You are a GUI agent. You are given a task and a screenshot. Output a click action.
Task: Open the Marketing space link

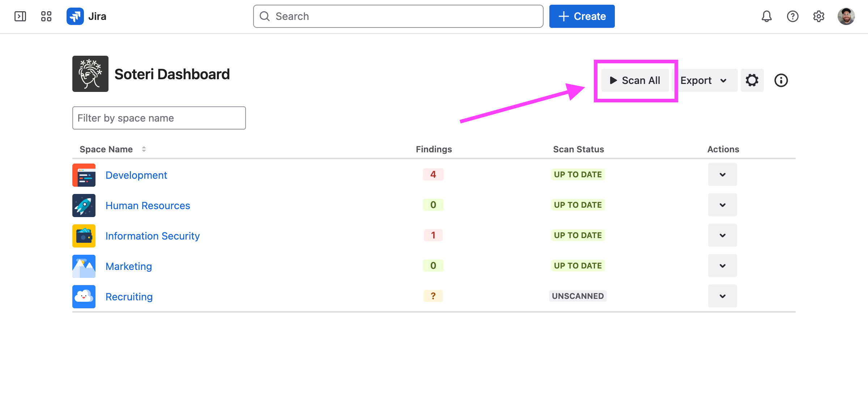tap(129, 266)
